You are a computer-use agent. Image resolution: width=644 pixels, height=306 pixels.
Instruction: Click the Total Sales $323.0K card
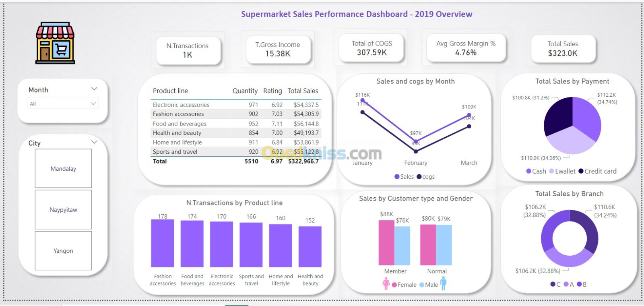[x=563, y=48]
